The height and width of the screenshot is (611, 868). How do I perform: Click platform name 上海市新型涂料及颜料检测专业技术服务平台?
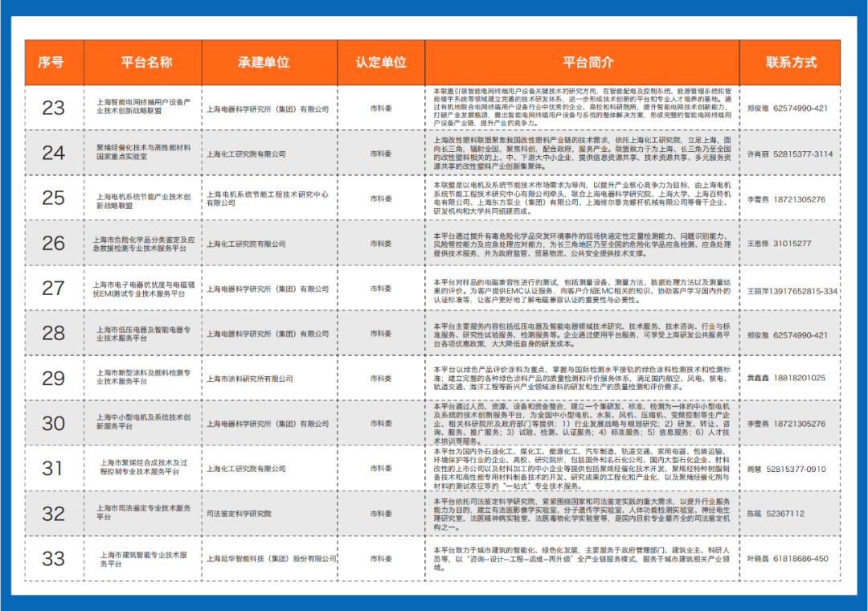click(x=143, y=377)
